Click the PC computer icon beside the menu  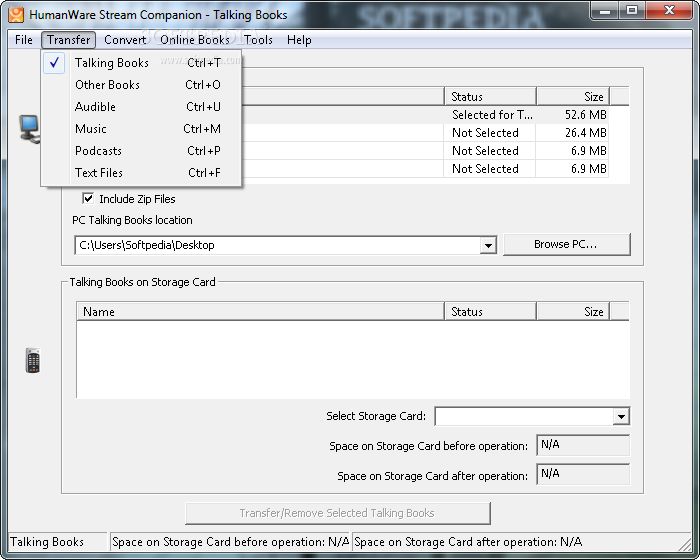29,129
